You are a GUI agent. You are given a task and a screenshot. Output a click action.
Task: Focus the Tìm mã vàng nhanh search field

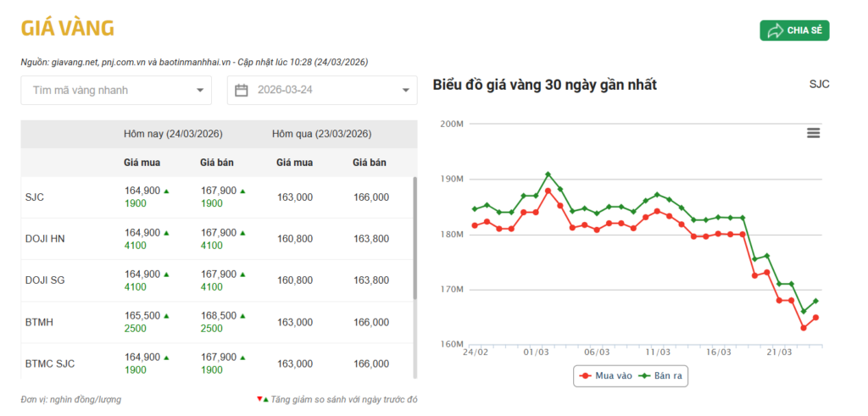pyautogui.click(x=116, y=90)
